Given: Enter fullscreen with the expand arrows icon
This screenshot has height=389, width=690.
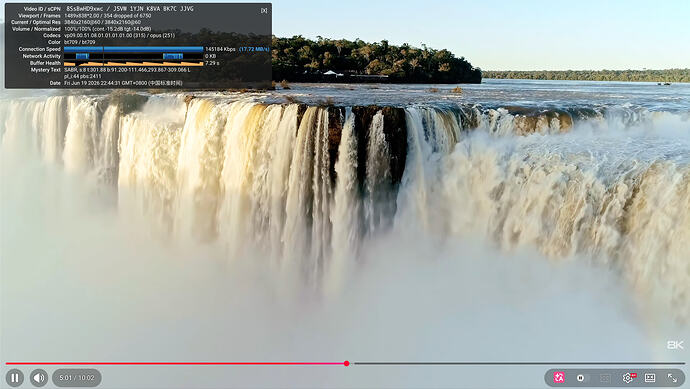Looking at the screenshot, I should coord(672,378).
